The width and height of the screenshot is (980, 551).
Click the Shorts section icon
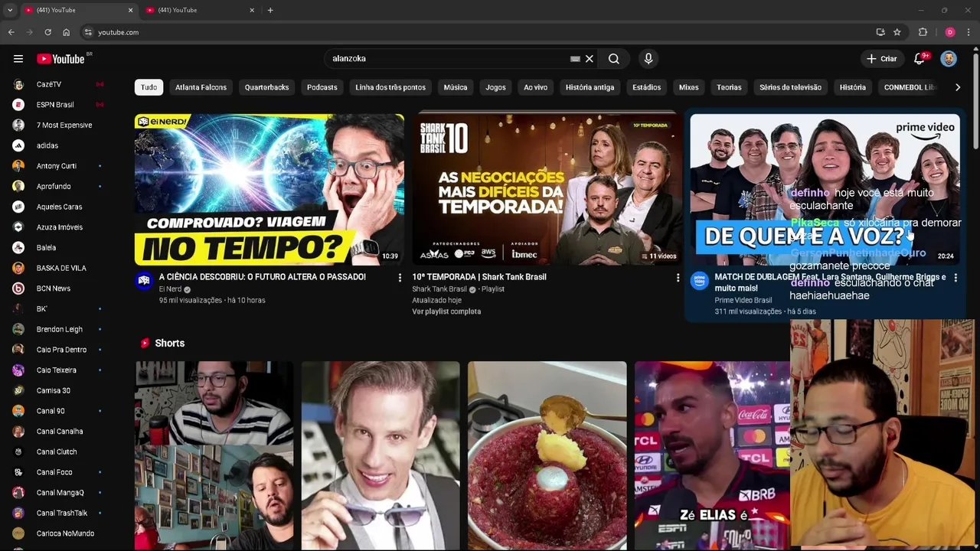coord(145,343)
